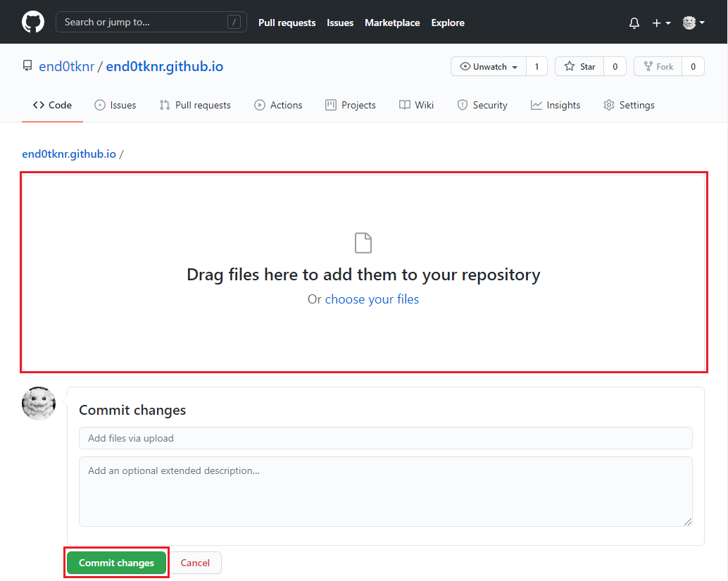The width and height of the screenshot is (728, 581).
Task: Focus the Search or jump to field
Action: [x=151, y=22]
